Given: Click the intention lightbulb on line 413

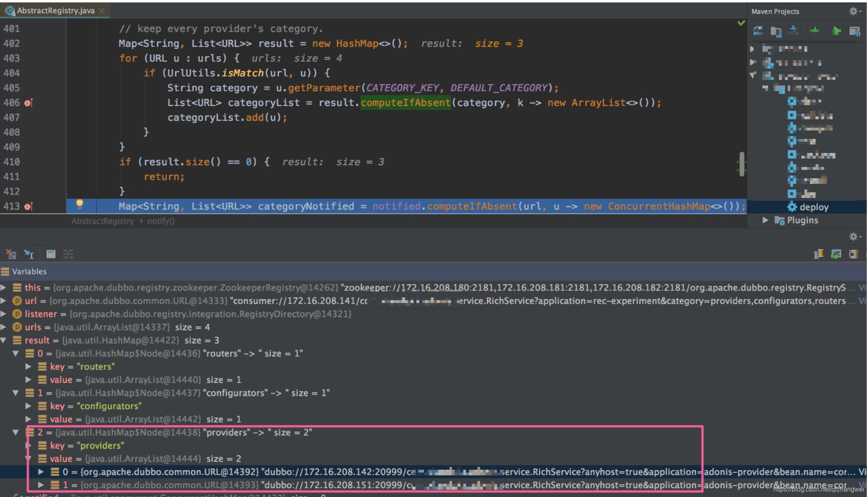Looking at the screenshot, I should click(79, 204).
